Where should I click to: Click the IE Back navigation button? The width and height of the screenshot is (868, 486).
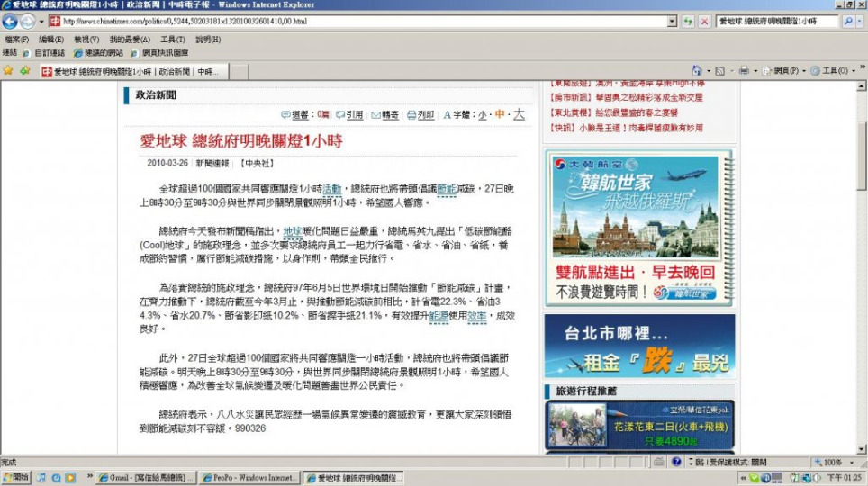[10, 22]
